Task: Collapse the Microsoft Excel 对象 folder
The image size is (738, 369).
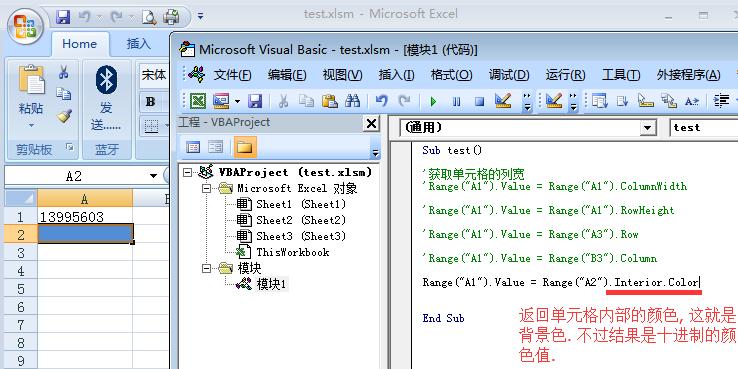Action: (206, 188)
